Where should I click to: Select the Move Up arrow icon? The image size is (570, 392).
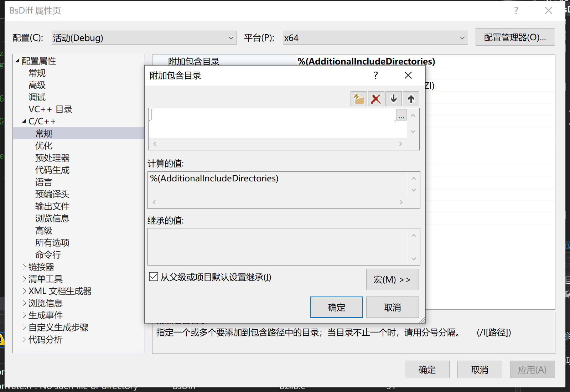(x=411, y=99)
